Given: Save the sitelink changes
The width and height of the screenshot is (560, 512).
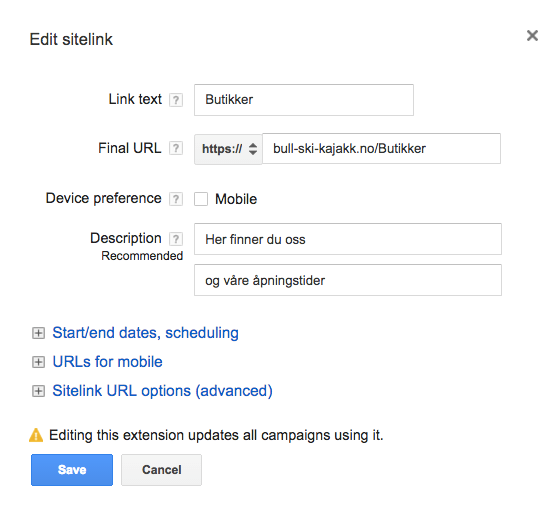Looking at the screenshot, I should click(x=72, y=470).
